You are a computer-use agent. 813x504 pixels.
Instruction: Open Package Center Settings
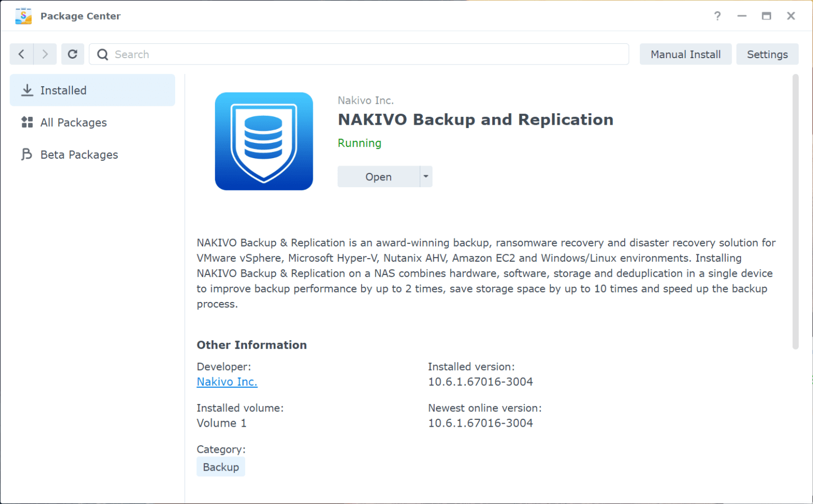tap(767, 54)
